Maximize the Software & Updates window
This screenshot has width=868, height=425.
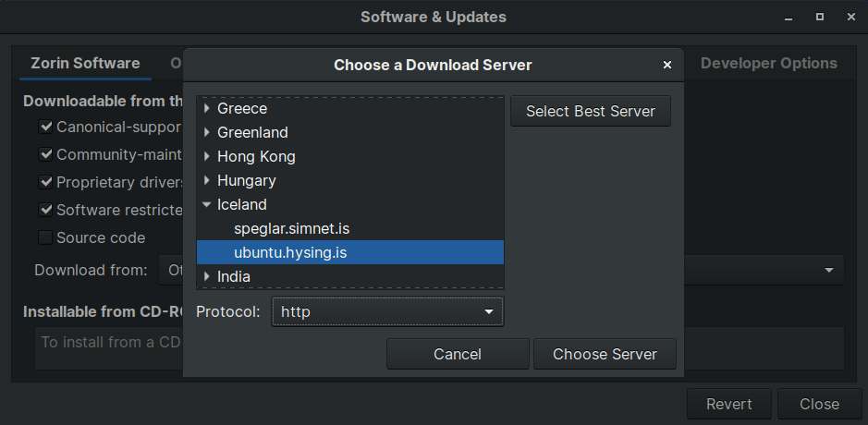pyautogui.click(x=820, y=18)
